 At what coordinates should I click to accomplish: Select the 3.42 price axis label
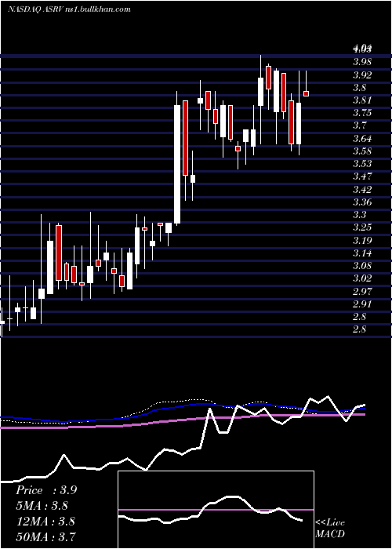[362, 190]
